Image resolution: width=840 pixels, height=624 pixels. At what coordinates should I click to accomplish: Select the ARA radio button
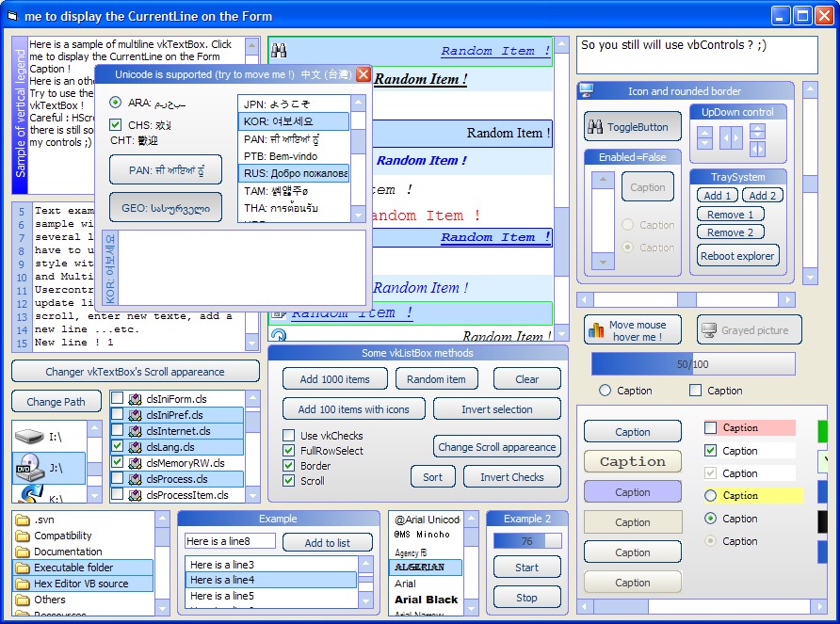point(116,103)
